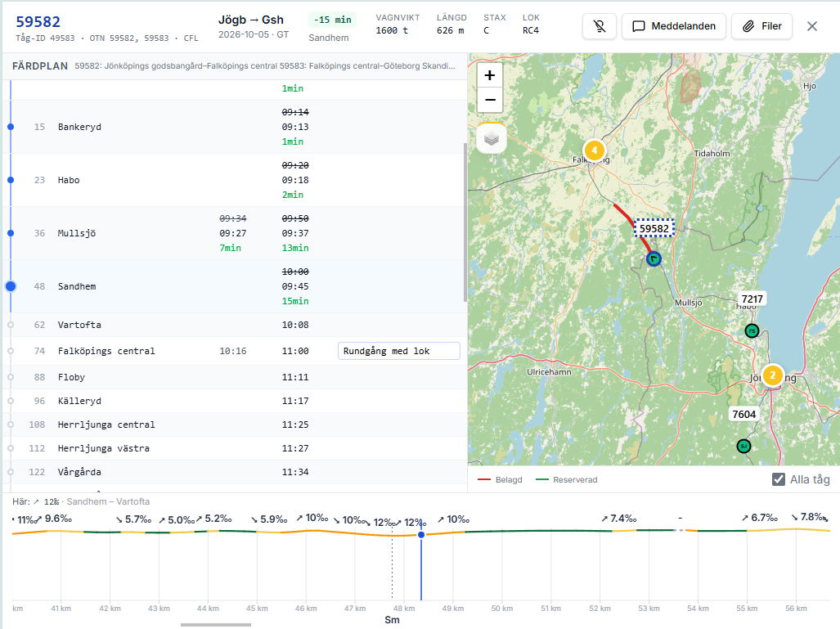
Task: Zoom out on the map
Action: (x=490, y=100)
